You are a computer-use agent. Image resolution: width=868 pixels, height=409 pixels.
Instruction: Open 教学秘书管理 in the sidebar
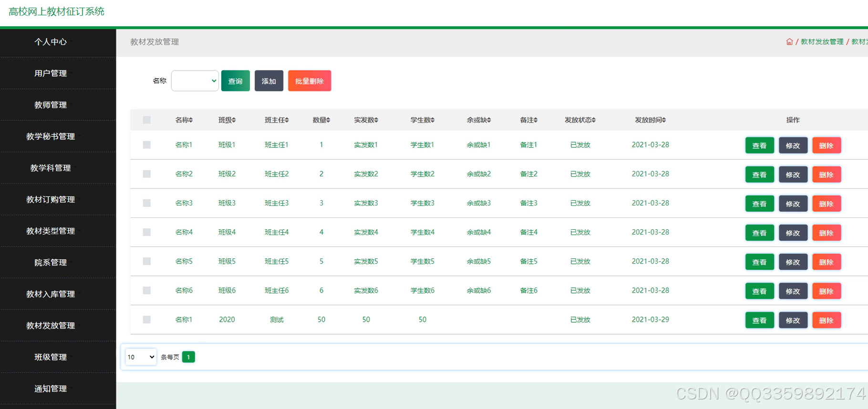pos(51,136)
